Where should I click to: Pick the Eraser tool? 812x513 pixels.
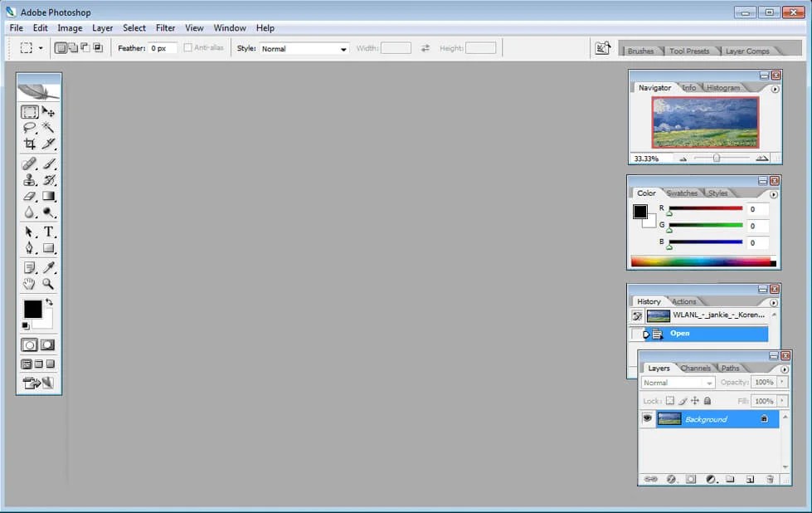tap(28, 197)
